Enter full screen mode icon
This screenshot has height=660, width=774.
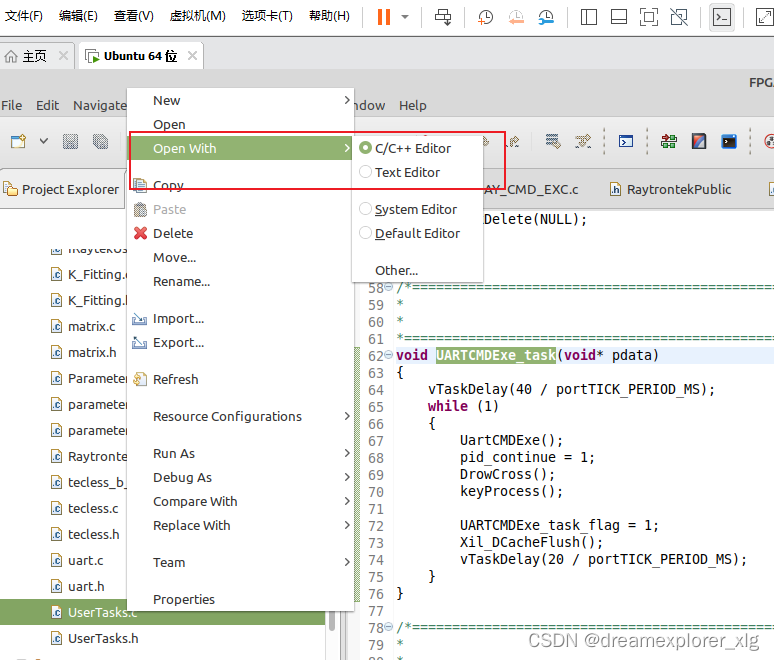point(649,17)
